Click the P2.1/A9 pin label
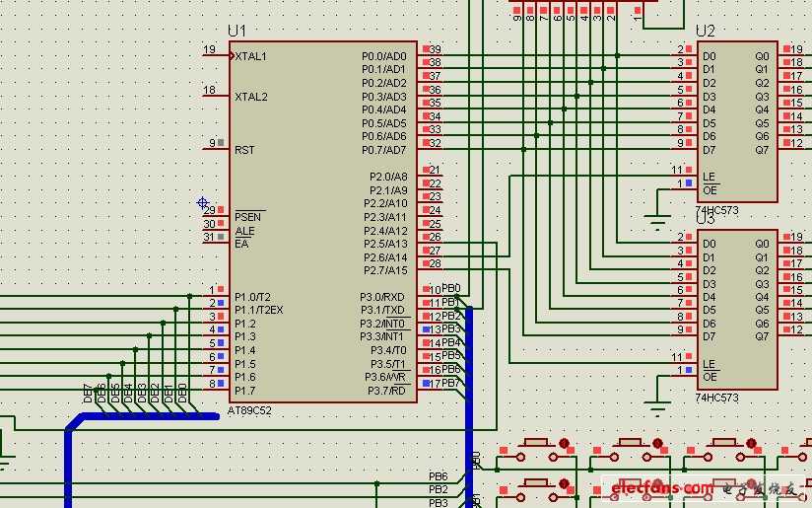 388,190
